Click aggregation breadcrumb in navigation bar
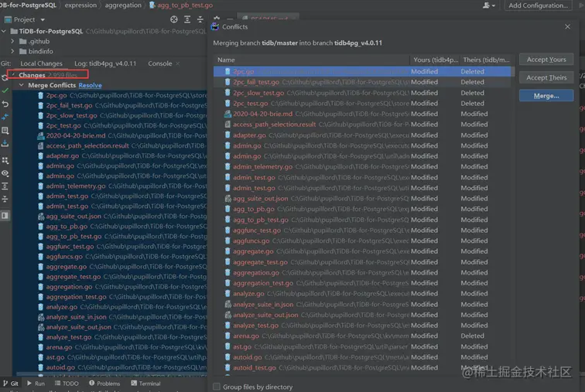This screenshot has width=585, height=392. [123, 5]
